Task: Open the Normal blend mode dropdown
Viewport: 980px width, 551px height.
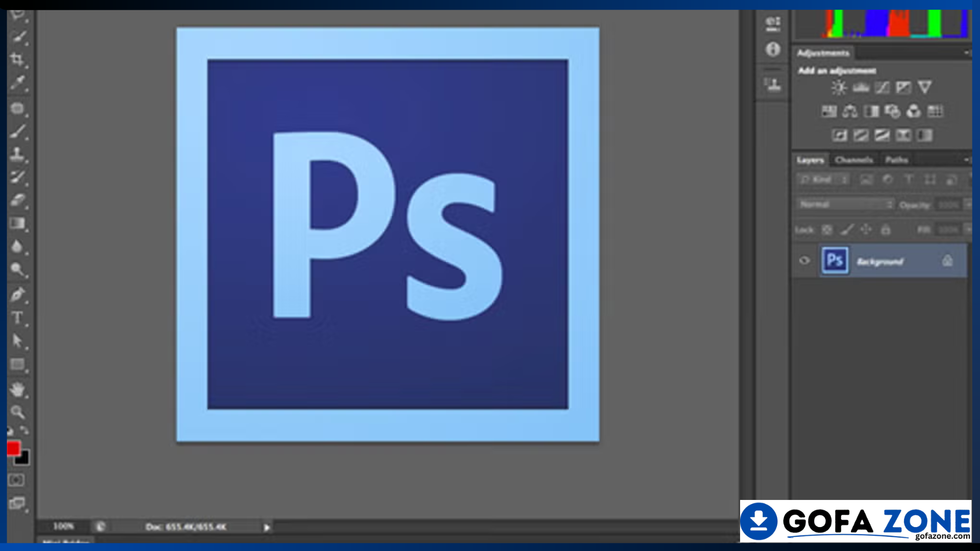Action: (845, 204)
